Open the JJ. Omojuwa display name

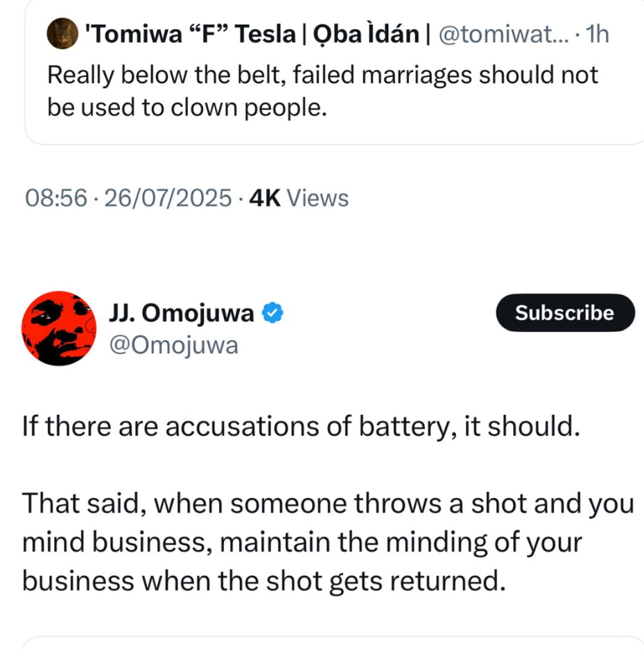pos(181,314)
